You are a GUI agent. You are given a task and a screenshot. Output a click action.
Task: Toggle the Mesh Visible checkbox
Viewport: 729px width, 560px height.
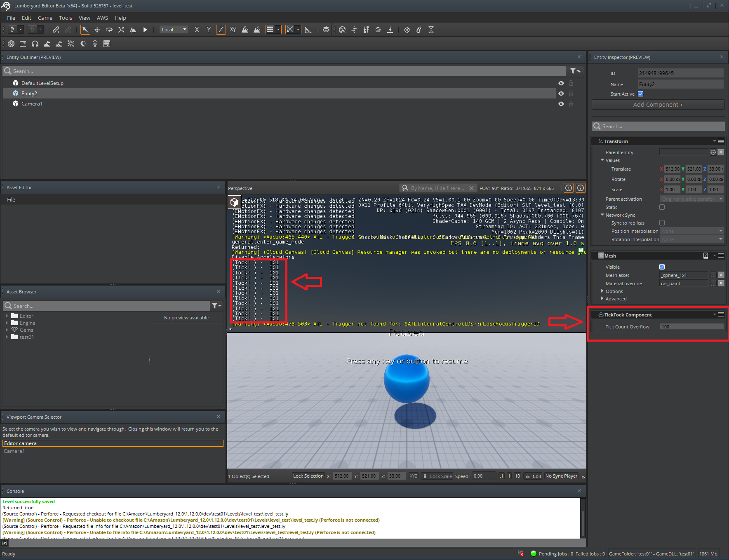pos(662,267)
